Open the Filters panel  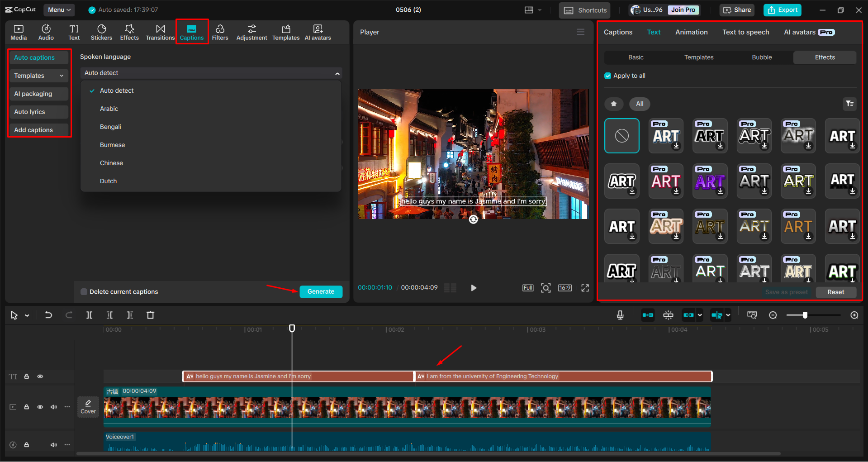point(220,32)
